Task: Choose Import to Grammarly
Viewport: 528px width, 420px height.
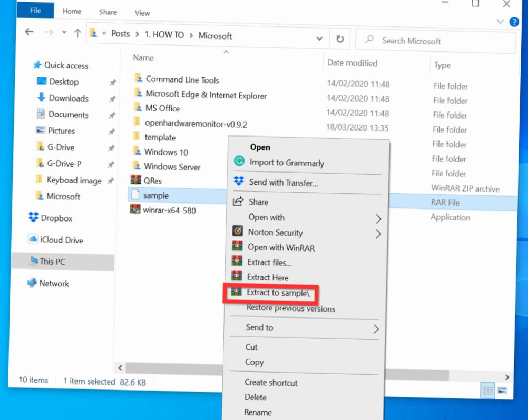Action: (287, 163)
